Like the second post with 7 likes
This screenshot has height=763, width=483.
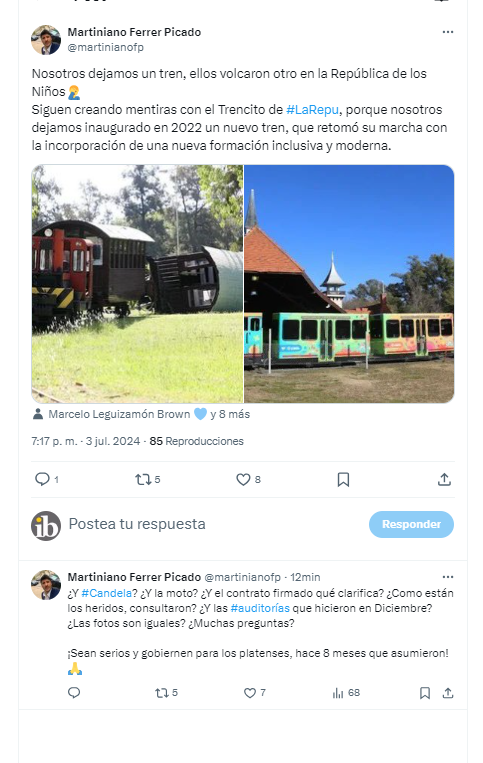click(x=250, y=693)
